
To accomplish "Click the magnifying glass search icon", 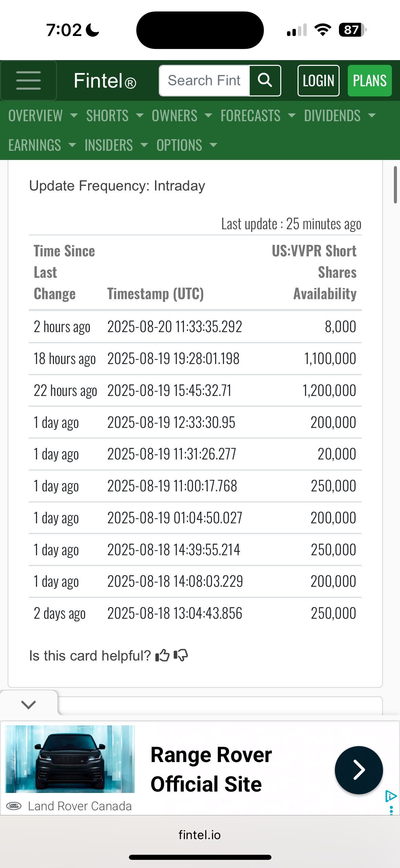I will [x=265, y=80].
